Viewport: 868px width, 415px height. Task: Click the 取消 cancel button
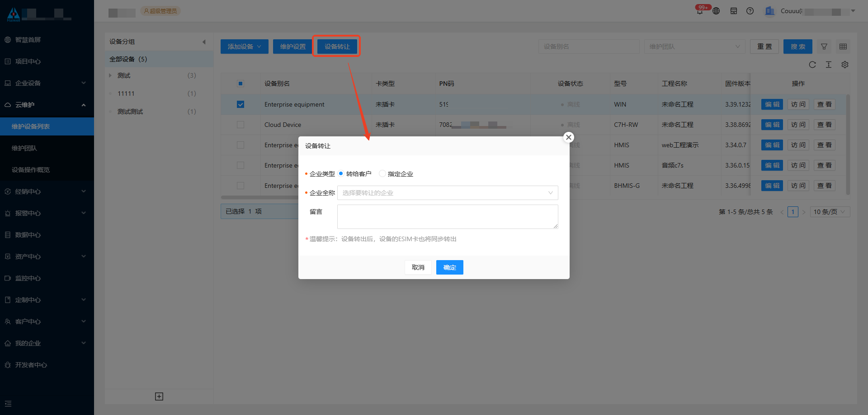click(x=418, y=267)
